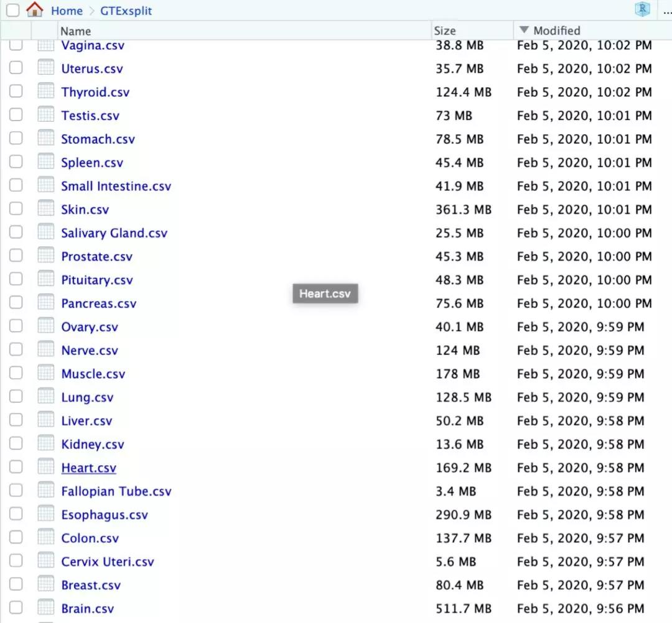Screen dimensions: 672x623
Task: Sort files by the Size column
Action: click(x=445, y=31)
